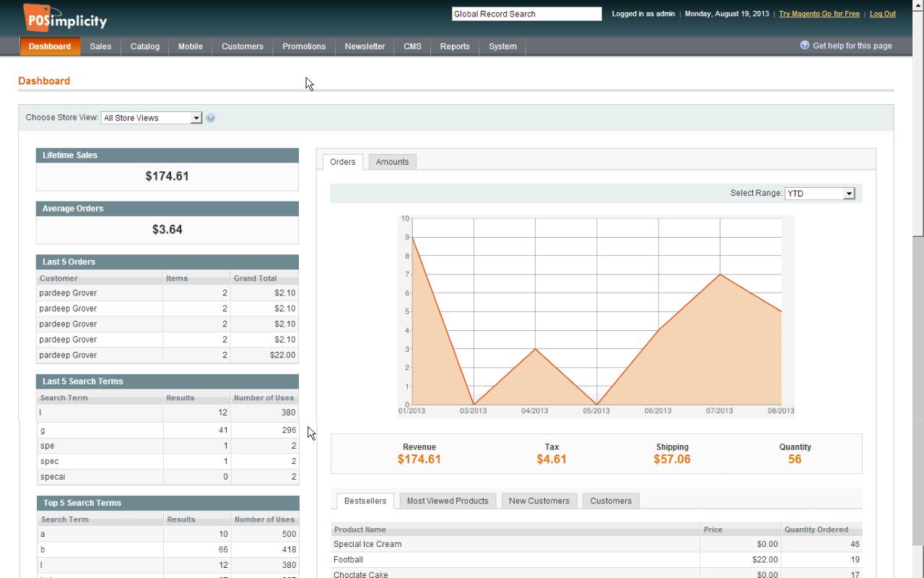Go to the Promotions menu

click(x=303, y=46)
